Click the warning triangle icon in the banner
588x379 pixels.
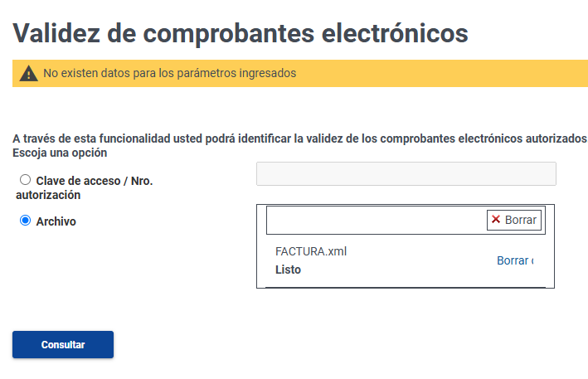point(29,73)
